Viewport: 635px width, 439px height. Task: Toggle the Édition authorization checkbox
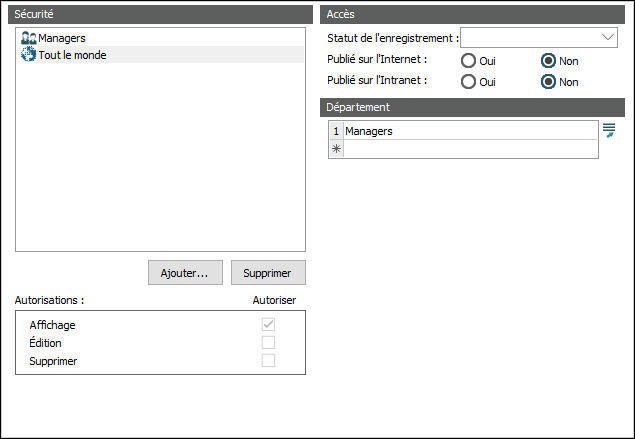click(x=268, y=343)
